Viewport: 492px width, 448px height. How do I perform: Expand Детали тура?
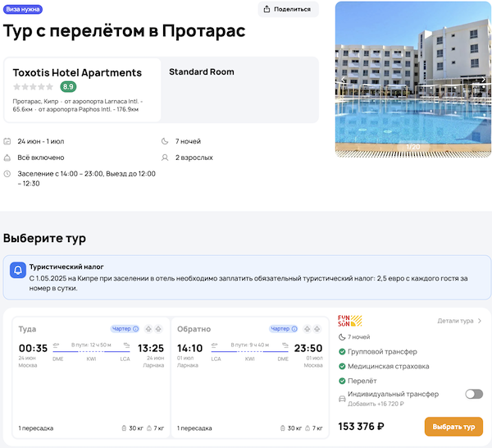click(459, 321)
